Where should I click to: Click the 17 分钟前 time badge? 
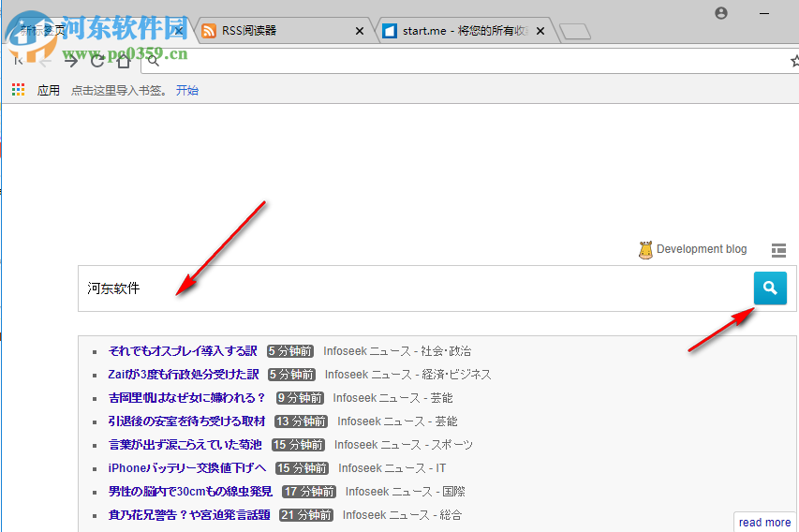pyautogui.click(x=309, y=492)
